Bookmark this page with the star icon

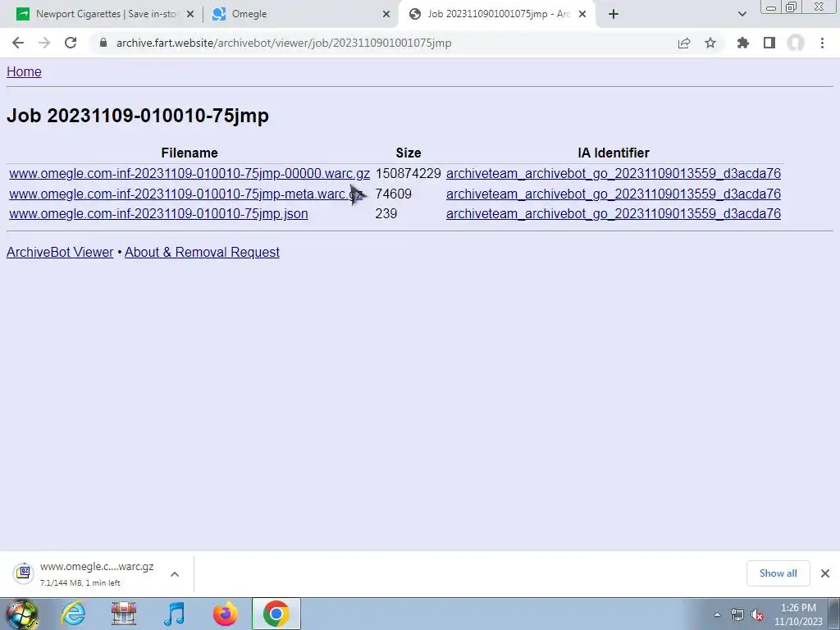pos(710,43)
